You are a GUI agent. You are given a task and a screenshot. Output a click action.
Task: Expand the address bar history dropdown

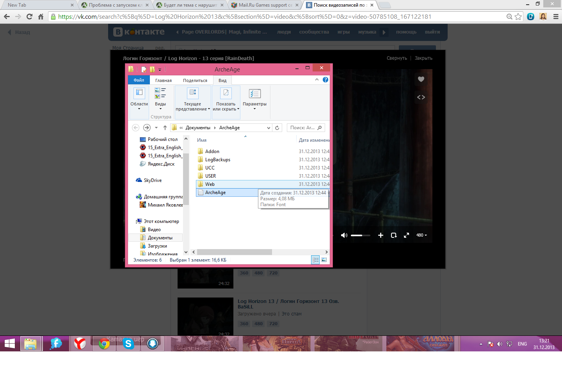(x=269, y=128)
